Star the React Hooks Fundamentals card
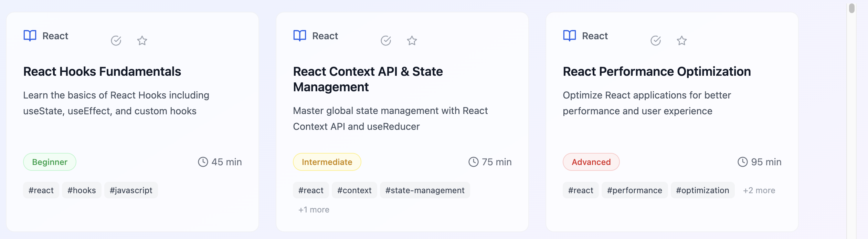Image resolution: width=868 pixels, height=239 pixels. tap(142, 41)
